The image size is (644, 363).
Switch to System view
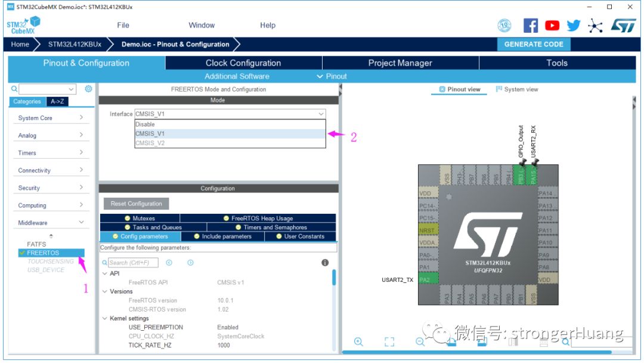[x=516, y=90]
